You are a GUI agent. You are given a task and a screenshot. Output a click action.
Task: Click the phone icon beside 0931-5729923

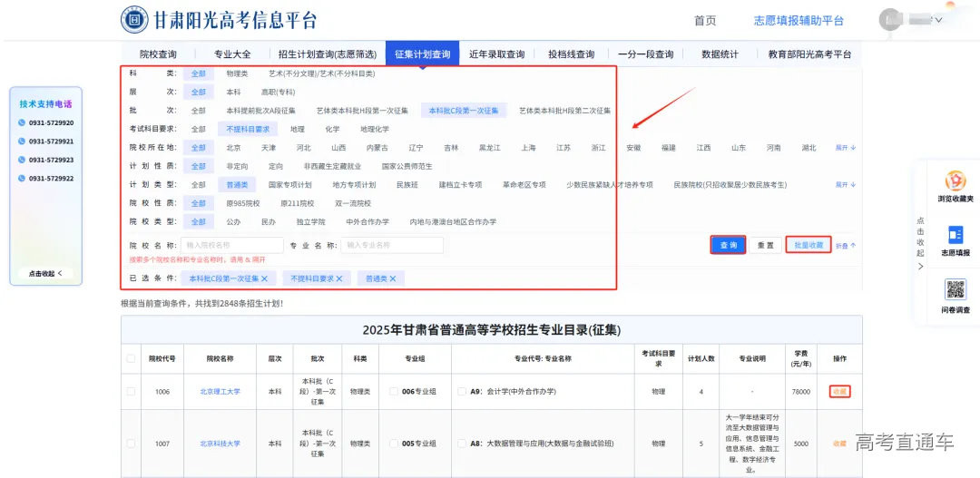[x=23, y=160]
